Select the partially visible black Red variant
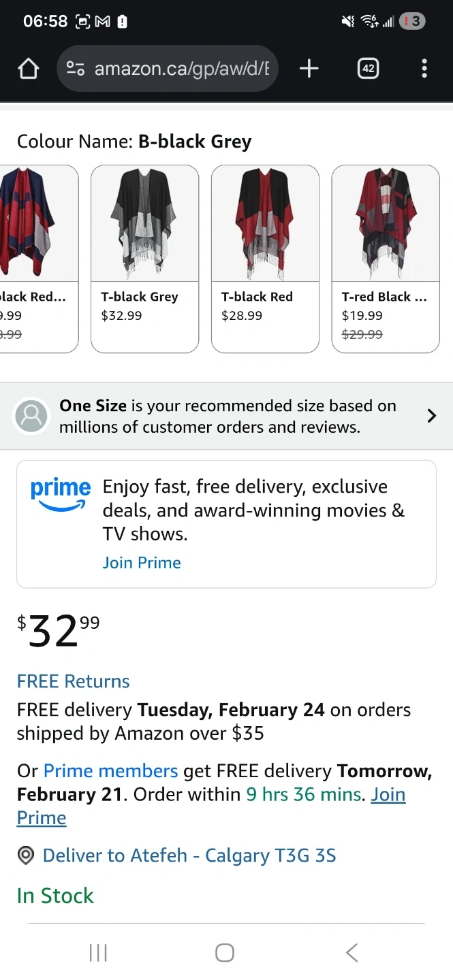 (x=37, y=259)
